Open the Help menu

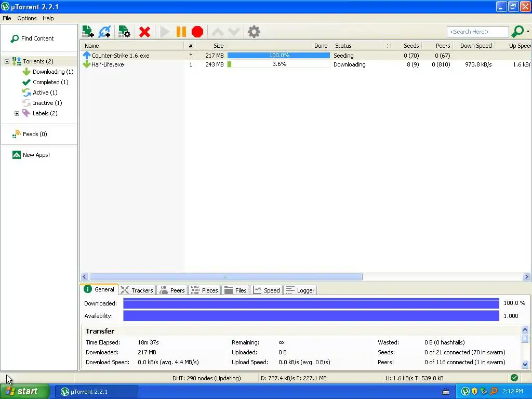pos(48,18)
